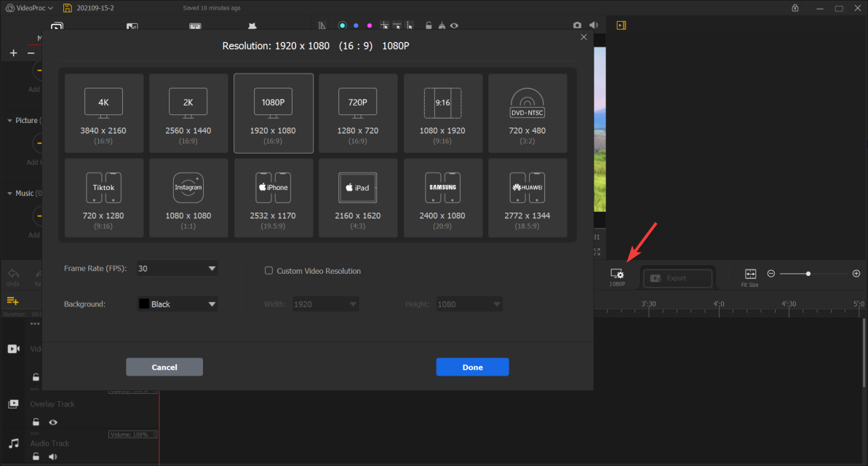Open the Height dropdown arrow
This screenshot has width=868, height=466.
point(496,304)
